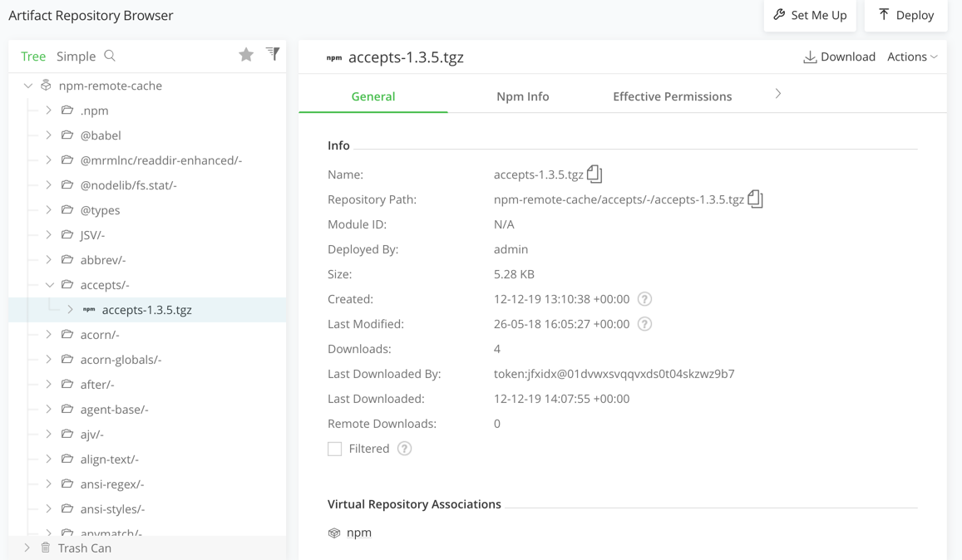Switch to the Npm Info tab

(x=522, y=96)
